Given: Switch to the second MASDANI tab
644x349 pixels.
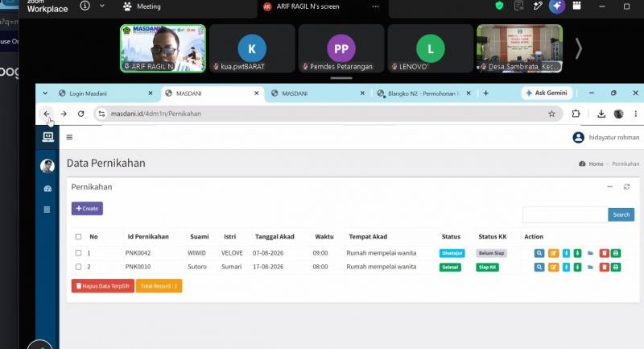Looking at the screenshot, I should [x=317, y=93].
